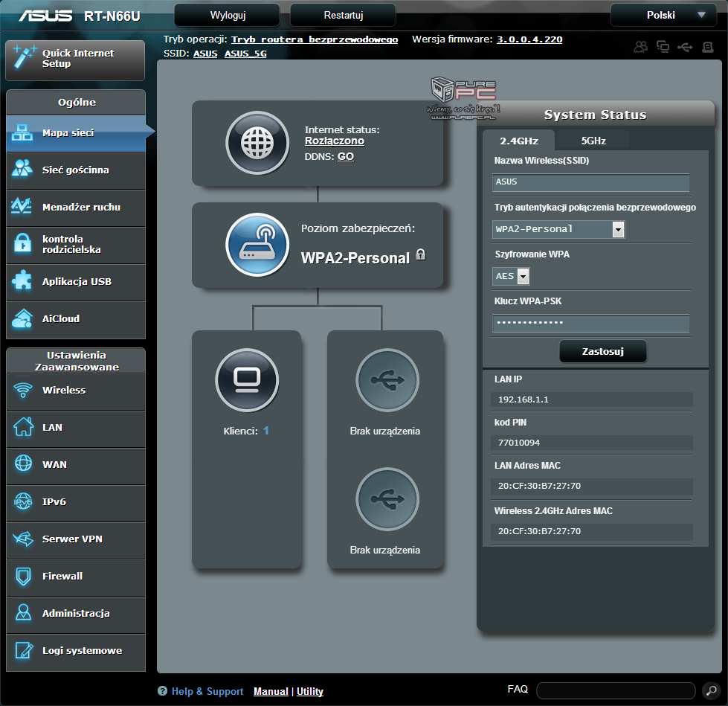Open the Wireless settings menu item
Viewport: 728px width, 706px height.
point(76,391)
